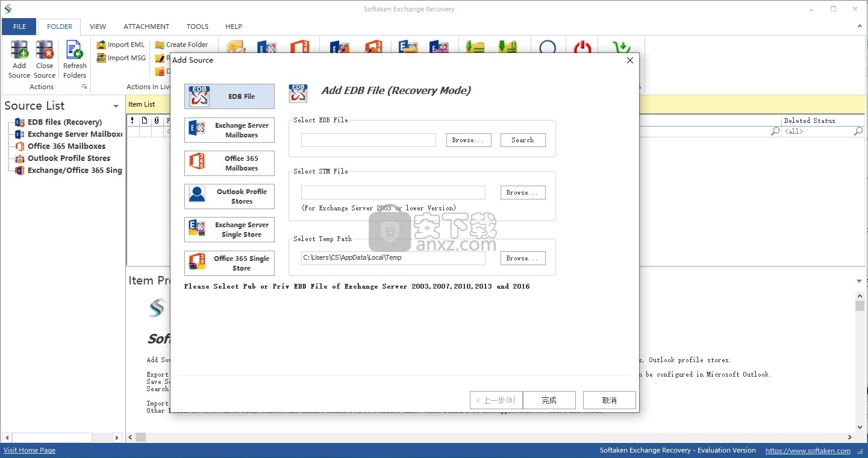Open the https://www.softaken.com link
The height and width of the screenshot is (458, 868).
point(808,450)
